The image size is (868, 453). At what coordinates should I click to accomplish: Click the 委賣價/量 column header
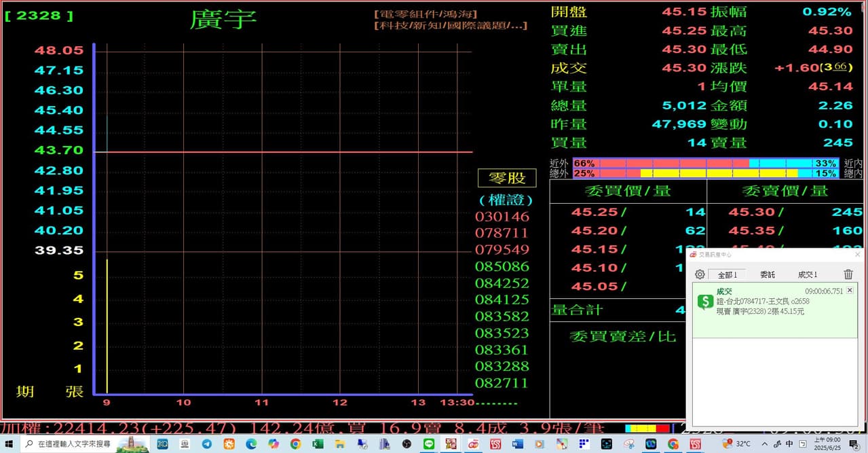[x=785, y=191]
